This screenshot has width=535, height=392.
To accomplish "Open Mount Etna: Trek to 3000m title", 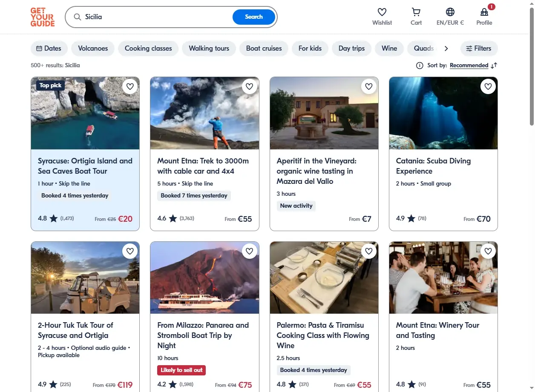I will point(203,166).
